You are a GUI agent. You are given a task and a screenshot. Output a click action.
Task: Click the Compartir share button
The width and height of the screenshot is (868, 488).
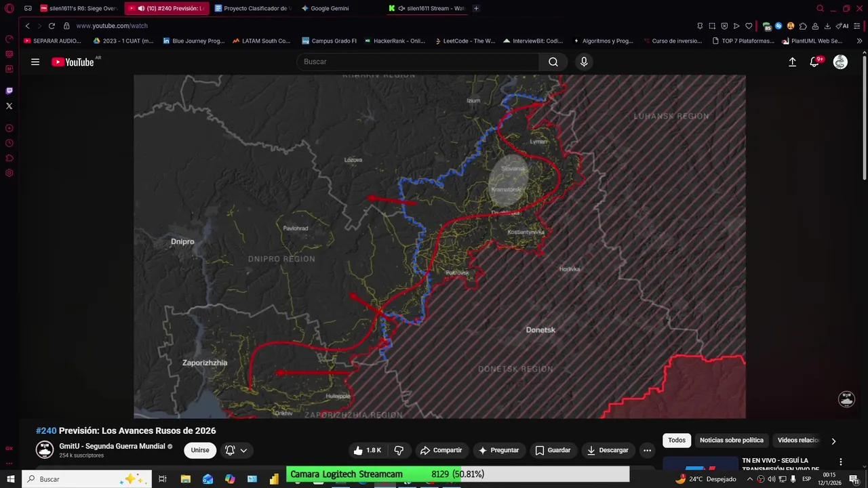[x=441, y=450]
